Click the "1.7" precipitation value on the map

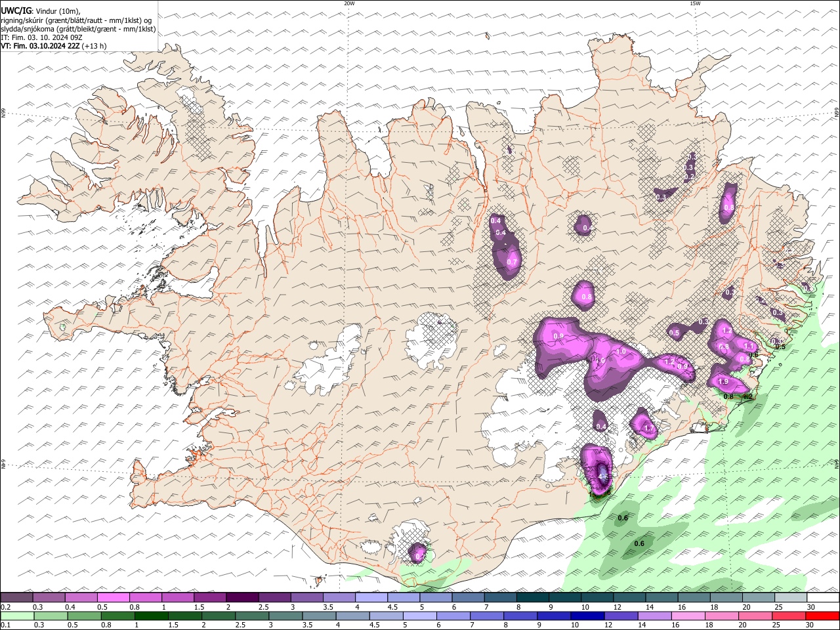point(649,428)
